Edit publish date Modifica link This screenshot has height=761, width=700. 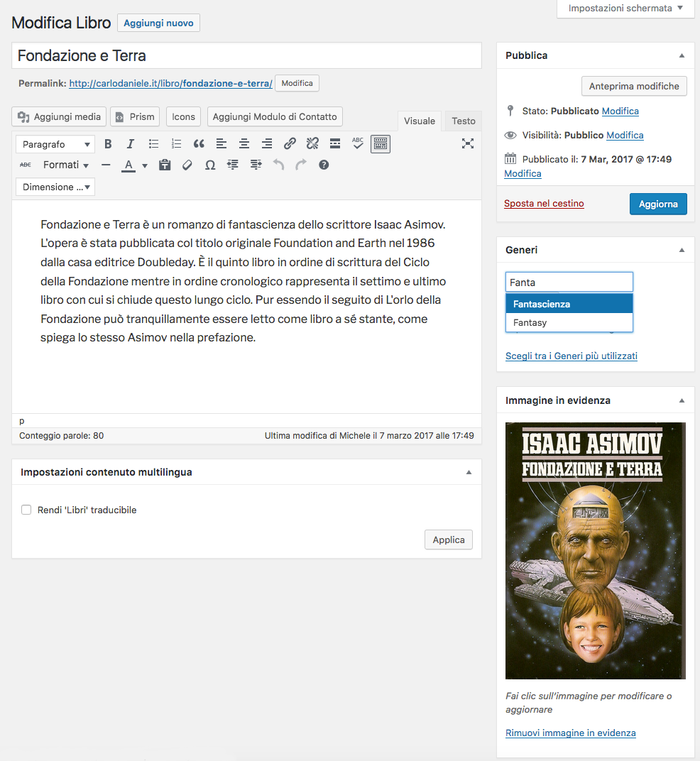[523, 174]
